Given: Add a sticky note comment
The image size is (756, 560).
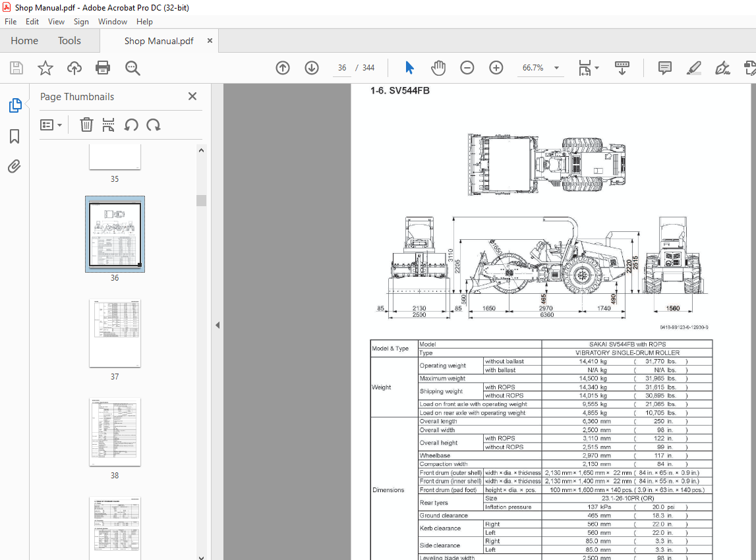Looking at the screenshot, I should (665, 68).
